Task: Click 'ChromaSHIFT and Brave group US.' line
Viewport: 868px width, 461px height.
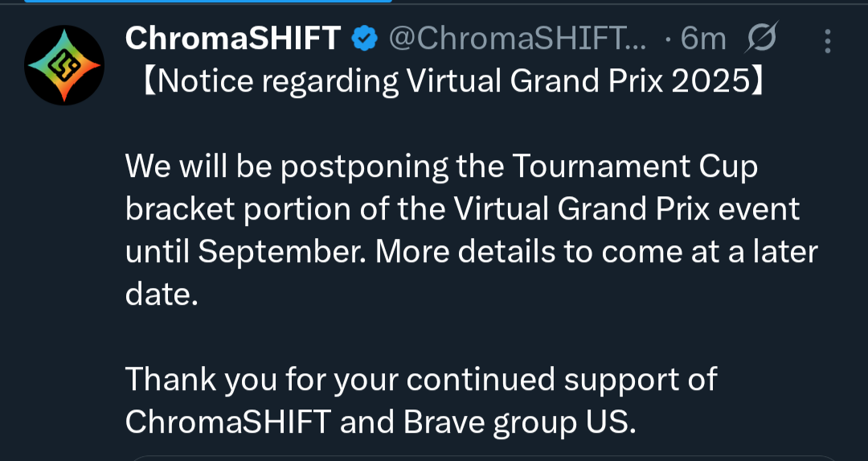Action: pyautogui.click(x=380, y=422)
